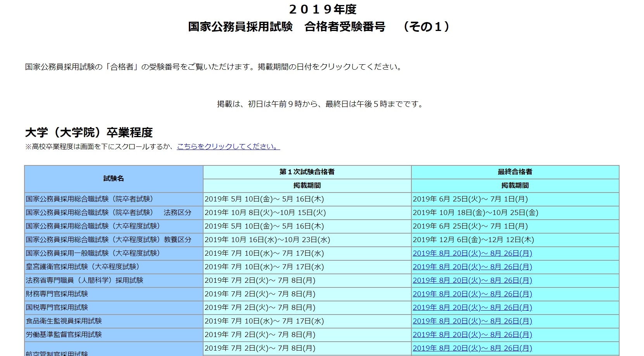Open final results link for 皇宮護衛官採用試験（大卒程度試験）
Image resolution: width=644 pixels, height=356 pixels.
click(x=472, y=267)
